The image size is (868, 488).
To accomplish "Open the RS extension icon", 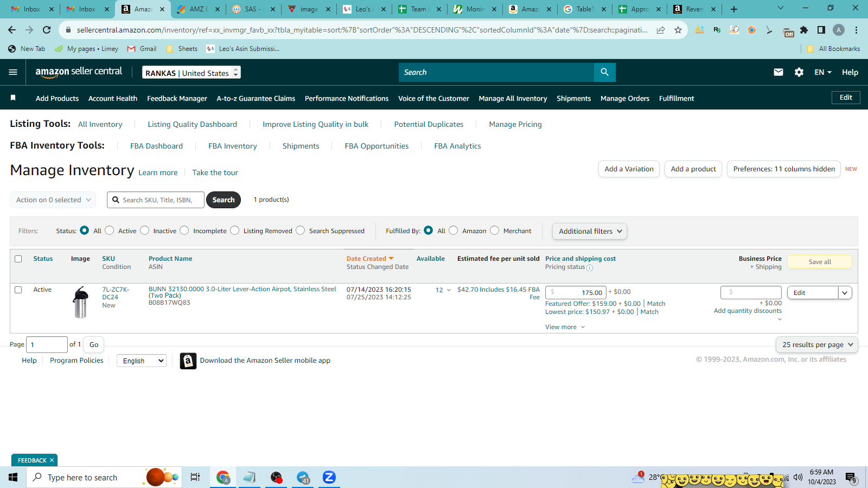I will tap(717, 30).
